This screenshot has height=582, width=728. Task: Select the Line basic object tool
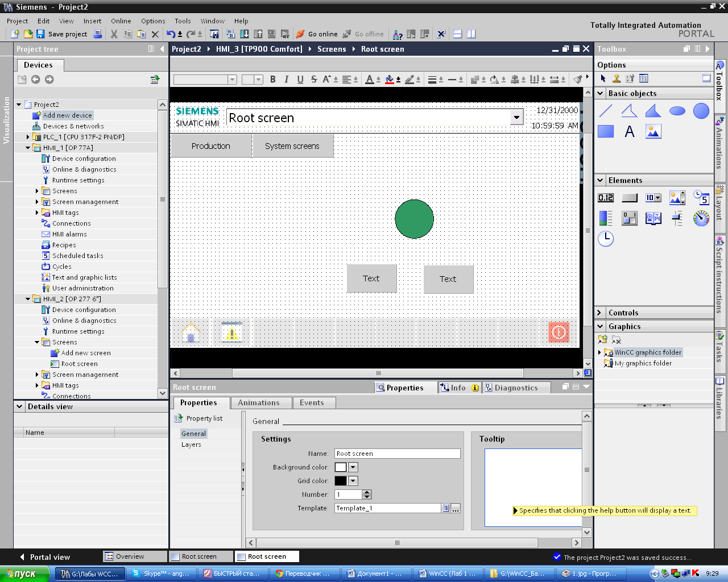coord(606,111)
